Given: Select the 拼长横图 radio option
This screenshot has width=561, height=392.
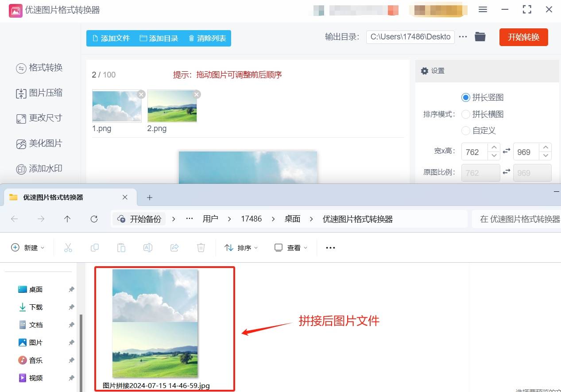Looking at the screenshot, I should 466,114.
